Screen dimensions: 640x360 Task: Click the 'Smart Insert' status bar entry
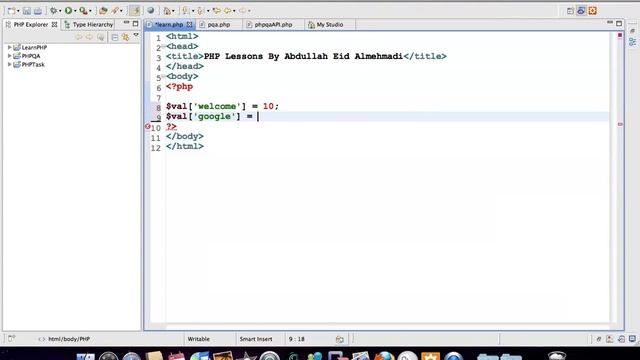pos(256,339)
